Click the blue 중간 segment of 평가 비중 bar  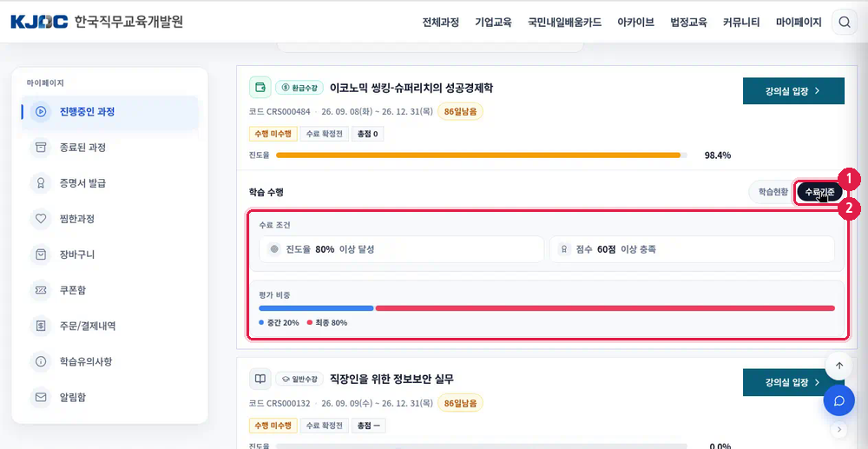pos(316,308)
